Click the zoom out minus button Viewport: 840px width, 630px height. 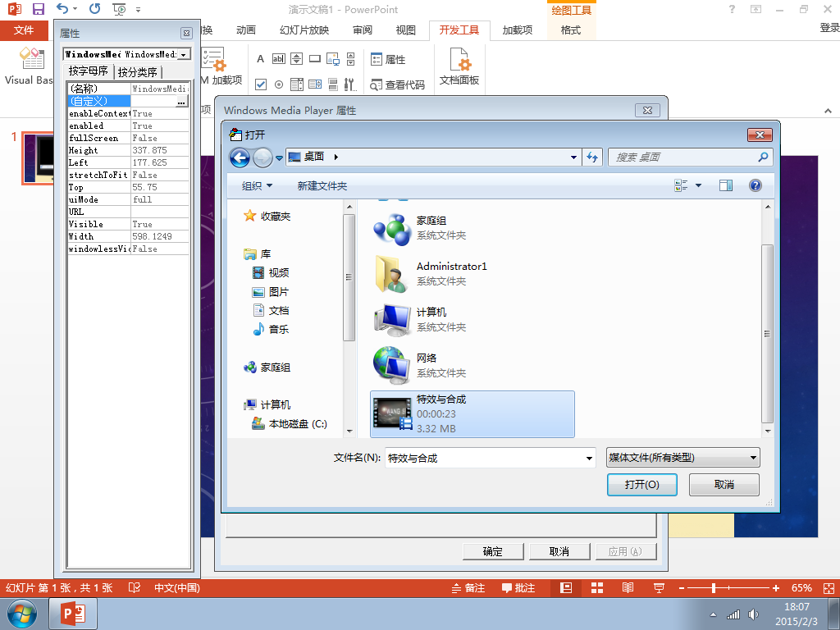coord(682,587)
